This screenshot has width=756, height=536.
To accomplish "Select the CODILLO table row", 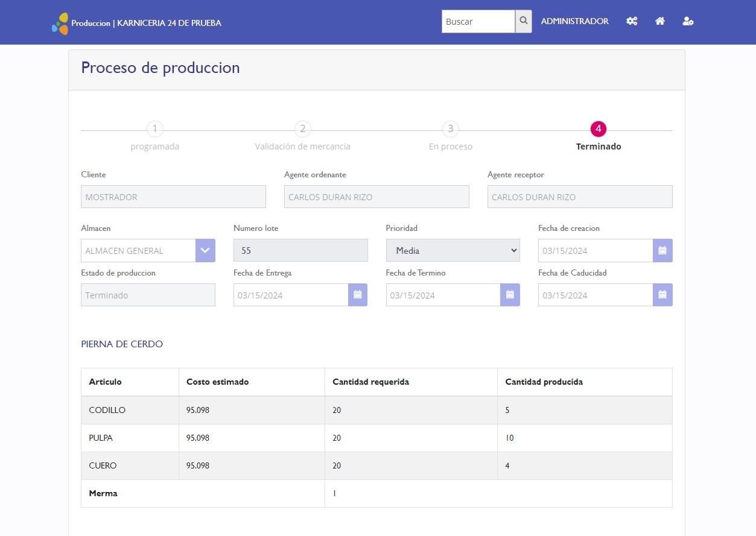I will pyautogui.click(x=376, y=410).
